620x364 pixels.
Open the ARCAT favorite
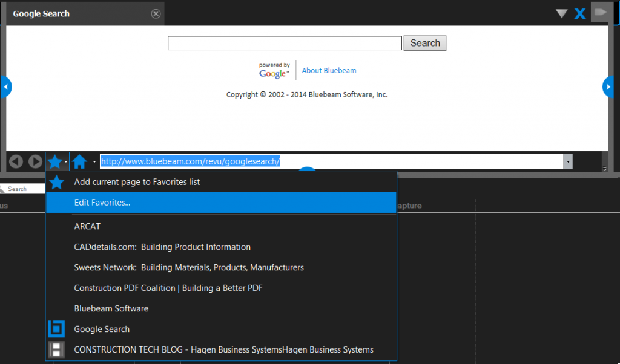pyautogui.click(x=87, y=226)
